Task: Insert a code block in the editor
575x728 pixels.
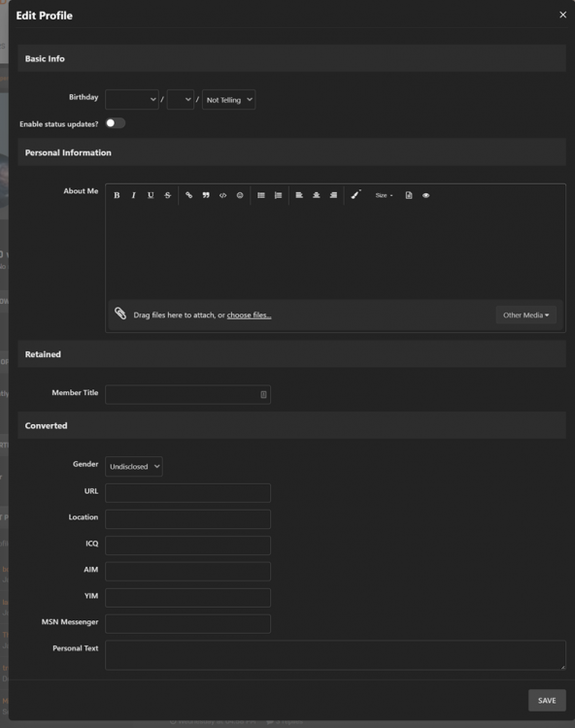Action: (x=223, y=195)
